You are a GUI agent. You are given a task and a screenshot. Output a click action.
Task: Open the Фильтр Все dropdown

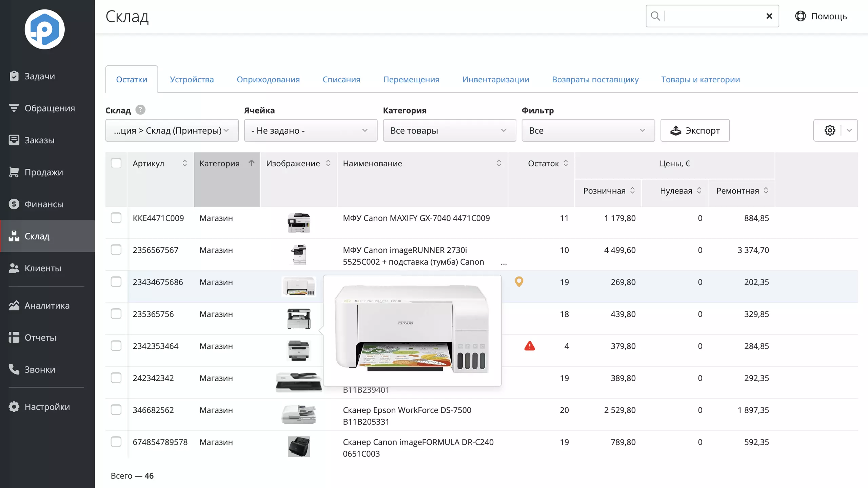(588, 130)
